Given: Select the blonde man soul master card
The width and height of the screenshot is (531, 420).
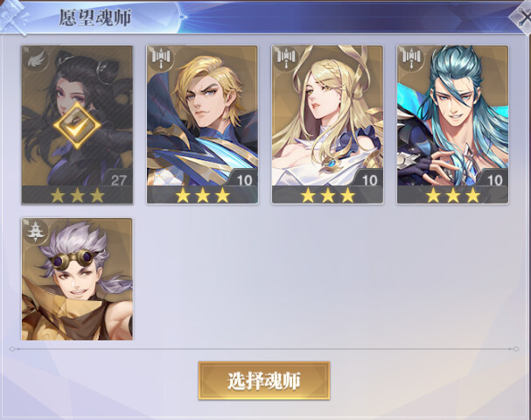Looking at the screenshot, I should tap(202, 124).
